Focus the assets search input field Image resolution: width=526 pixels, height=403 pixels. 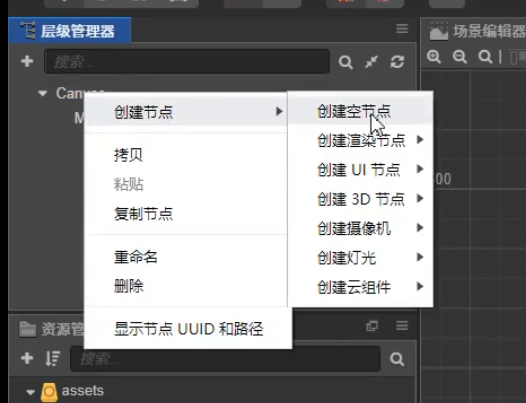pyautogui.click(x=225, y=359)
